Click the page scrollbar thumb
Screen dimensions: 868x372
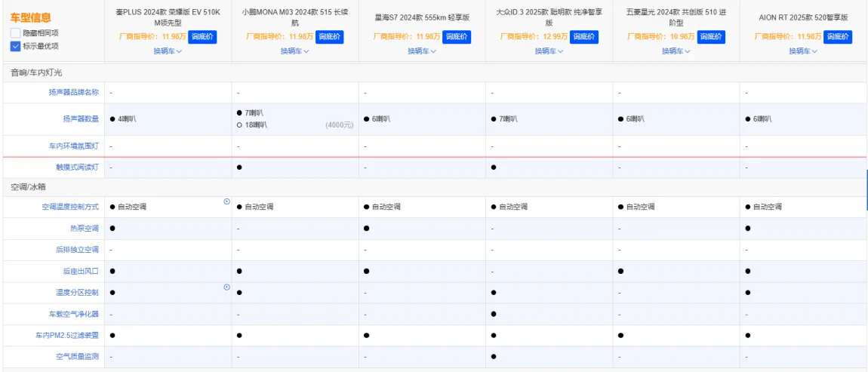(x=866, y=190)
